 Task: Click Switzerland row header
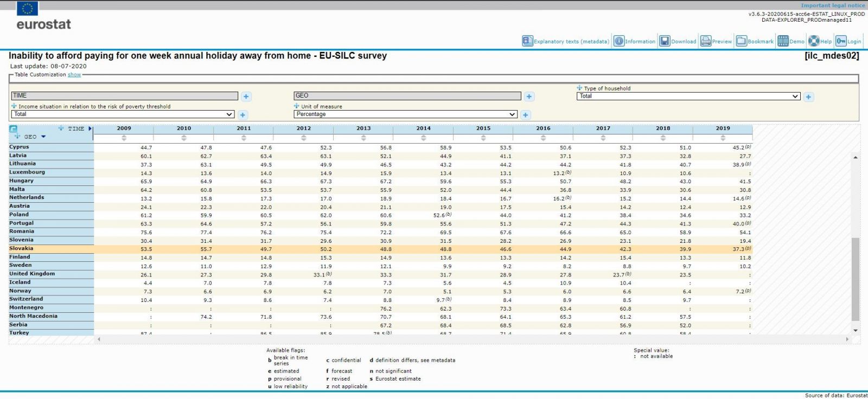tap(52, 299)
